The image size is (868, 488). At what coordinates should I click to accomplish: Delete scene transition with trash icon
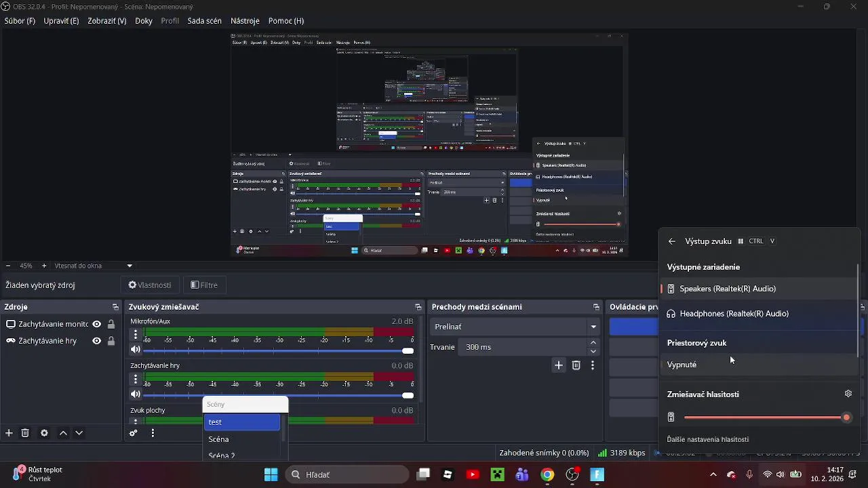[576, 365]
